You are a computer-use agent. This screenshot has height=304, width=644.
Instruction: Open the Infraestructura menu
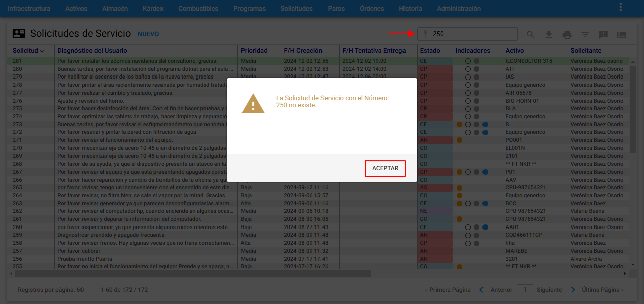coord(29,8)
